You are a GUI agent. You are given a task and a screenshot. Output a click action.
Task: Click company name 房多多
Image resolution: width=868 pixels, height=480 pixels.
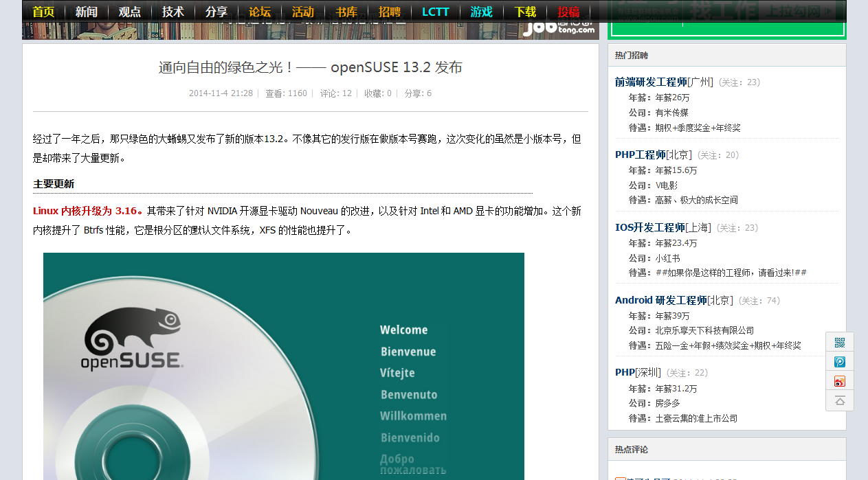coord(668,403)
